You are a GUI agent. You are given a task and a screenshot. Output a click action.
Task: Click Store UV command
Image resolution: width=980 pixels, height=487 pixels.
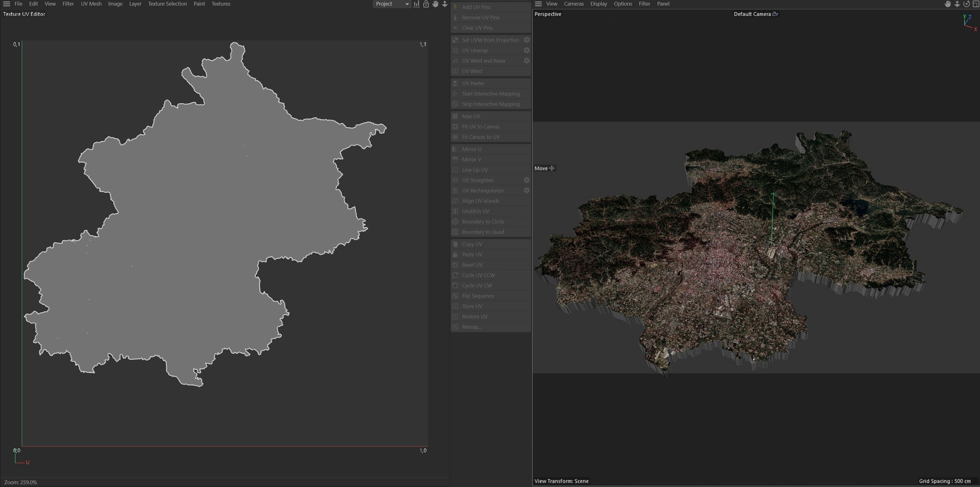pos(491,306)
